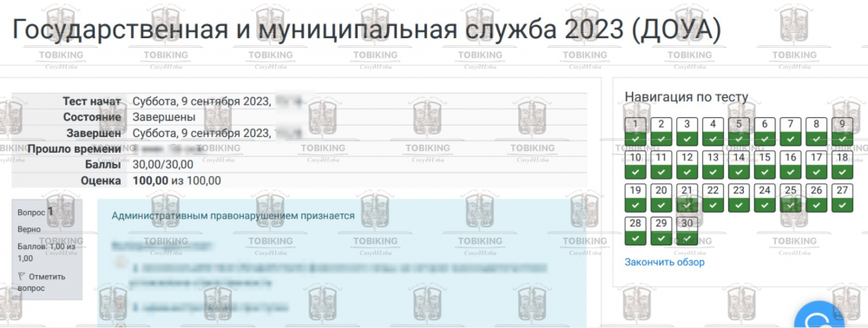
Task: Go to question 27
Action: point(842,198)
